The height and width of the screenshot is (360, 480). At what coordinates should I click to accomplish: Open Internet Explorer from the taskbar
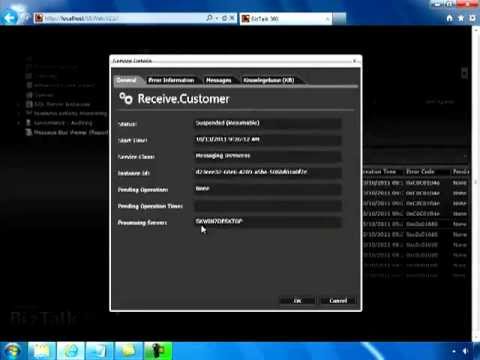71,351
